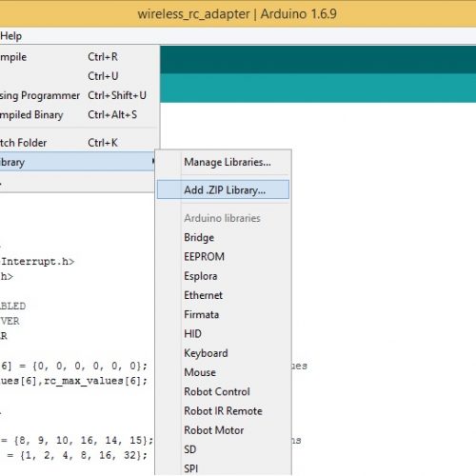Viewport: 476px width, 476px height.
Task: Include the Firmata library
Action: click(x=223, y=314)
